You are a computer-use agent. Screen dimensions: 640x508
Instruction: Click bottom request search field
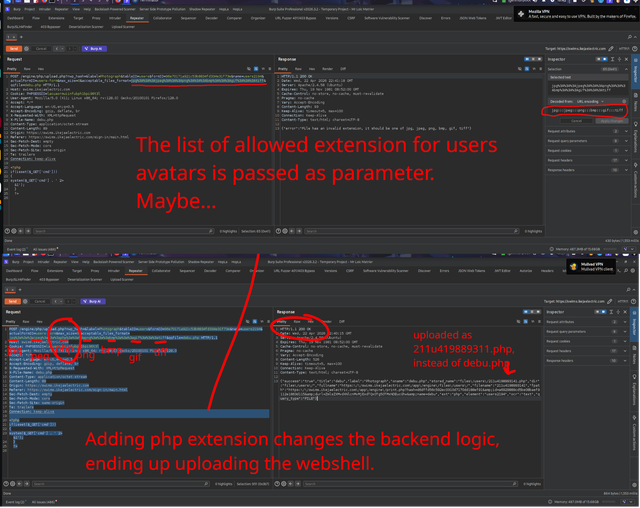(x=122, y=484)
